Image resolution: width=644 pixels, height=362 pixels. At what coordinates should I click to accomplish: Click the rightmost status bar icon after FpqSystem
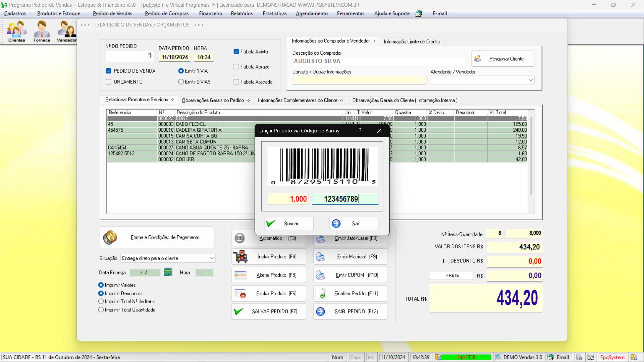tap(634, 357)
